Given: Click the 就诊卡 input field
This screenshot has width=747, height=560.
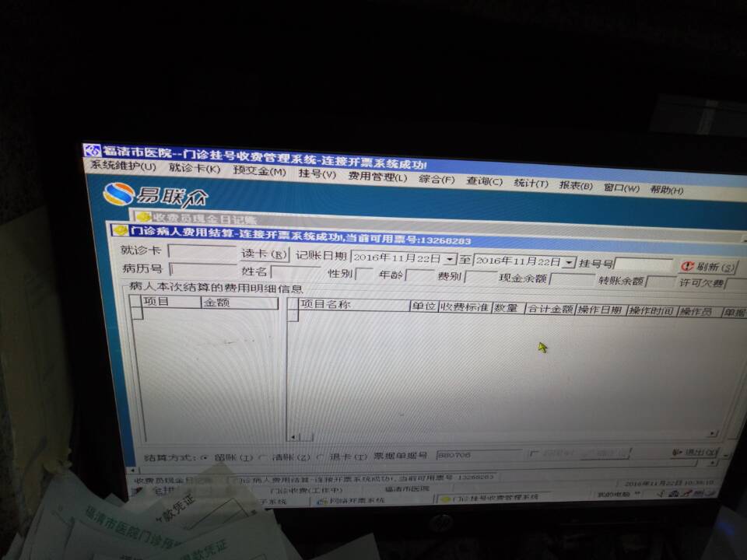Looking at the screenshot, I should 202,252.
